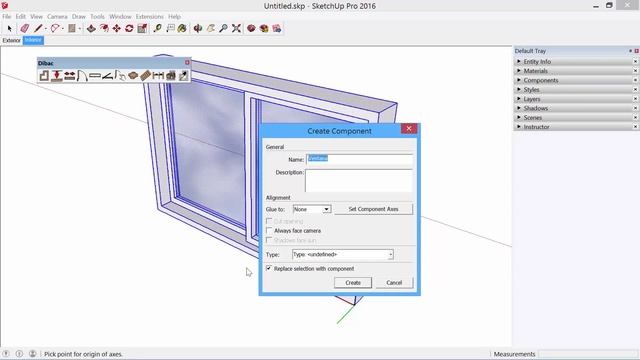Open the File menu

7,16
